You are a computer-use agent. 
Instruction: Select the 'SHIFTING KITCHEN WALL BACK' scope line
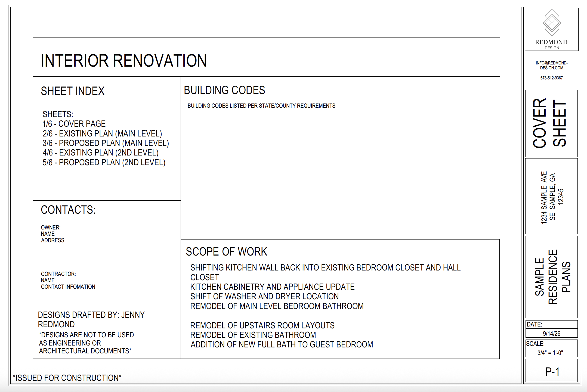tap(325, 272)
